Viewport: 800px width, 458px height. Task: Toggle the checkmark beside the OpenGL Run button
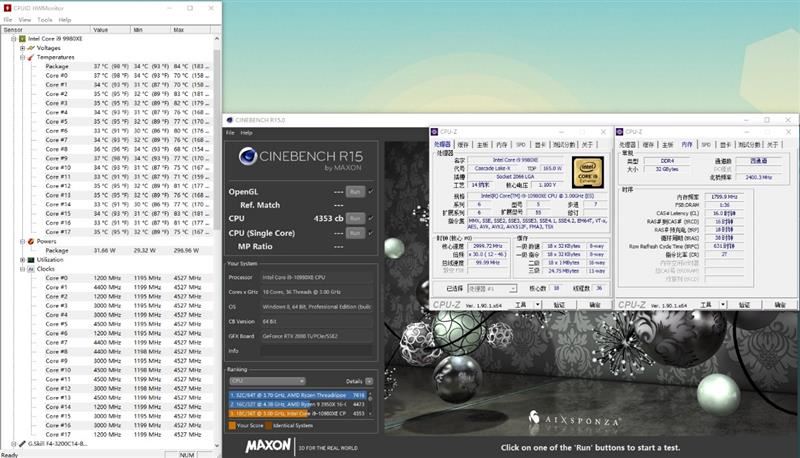371,192
